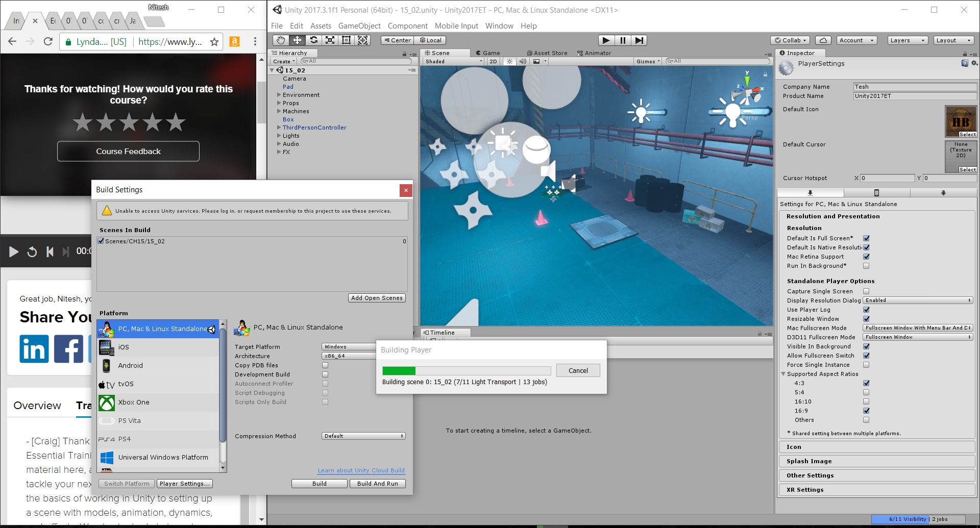Toggle scene lighting sun icon
The image size is (980, 528).
click(x=509, y=61)
